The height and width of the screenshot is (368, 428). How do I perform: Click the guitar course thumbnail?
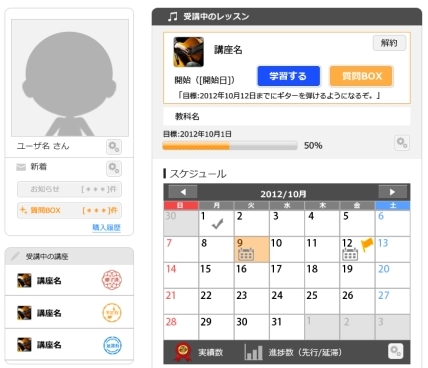tap(188, 52)
